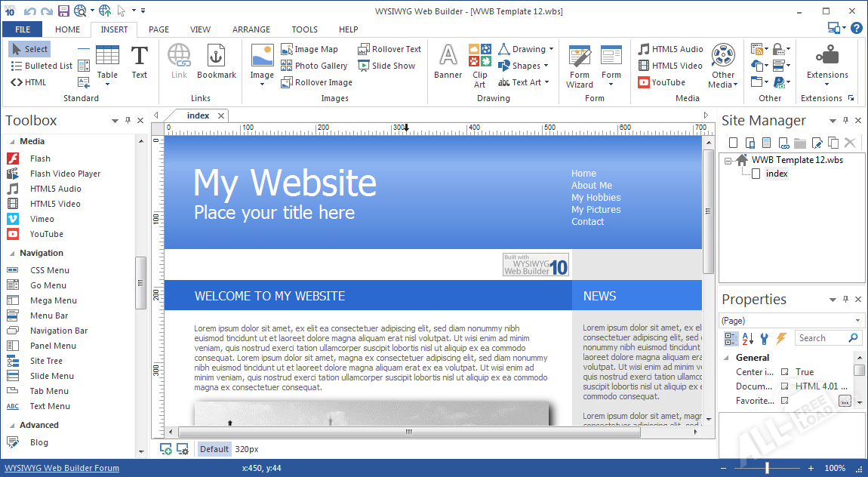The width and height of the screenshot is (868, 477).
Task: Open the FILE menu
Action: coord(23,29)
